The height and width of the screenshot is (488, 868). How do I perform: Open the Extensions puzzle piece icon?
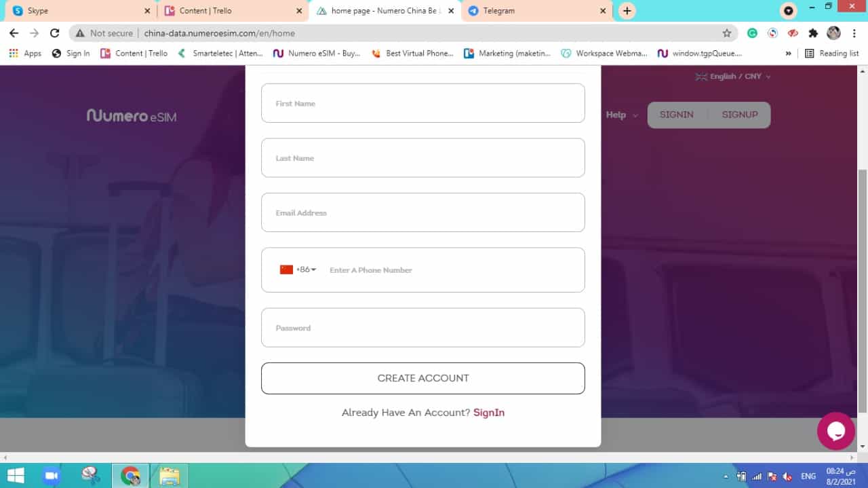(813, 33)
